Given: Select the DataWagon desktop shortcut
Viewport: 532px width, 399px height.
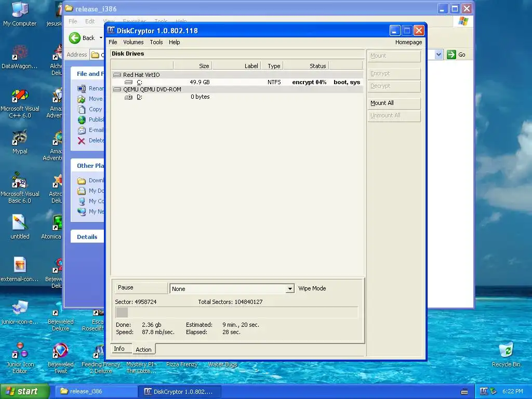Looking at the screenshot, I should click(20, 56).
